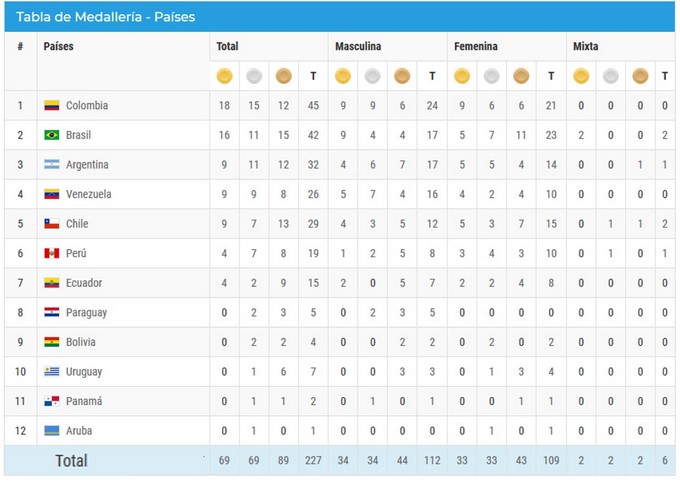Click the Paraguay flag icon
The image size is (680, 490).
52,312
